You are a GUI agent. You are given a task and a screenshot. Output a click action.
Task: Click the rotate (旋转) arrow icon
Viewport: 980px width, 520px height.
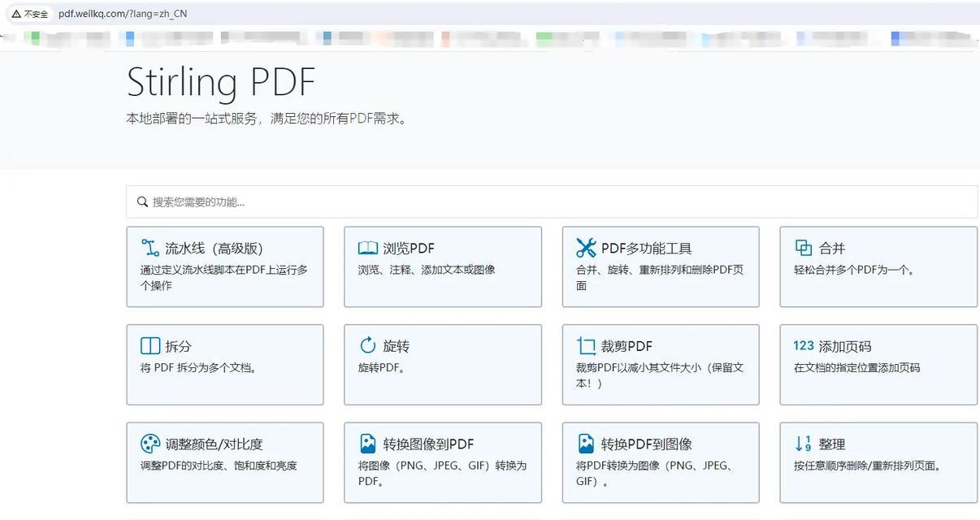(x=368, y=345)
